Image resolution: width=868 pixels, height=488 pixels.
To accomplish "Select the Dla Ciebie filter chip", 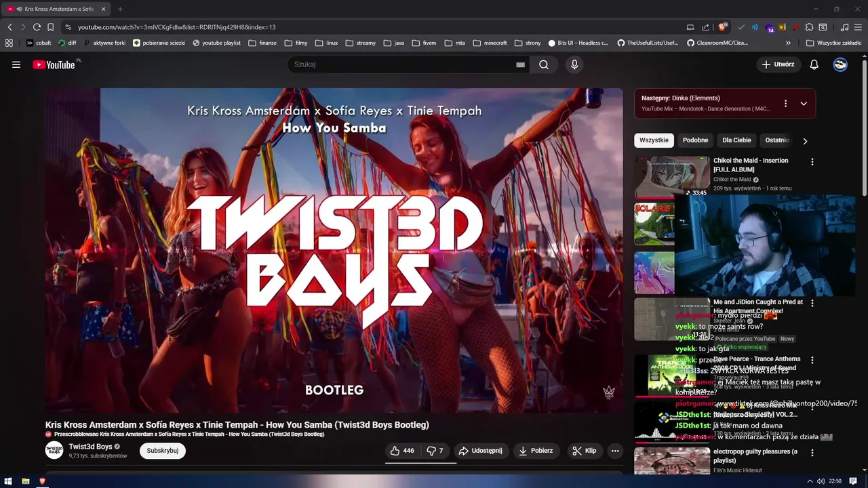I will 736,140.
